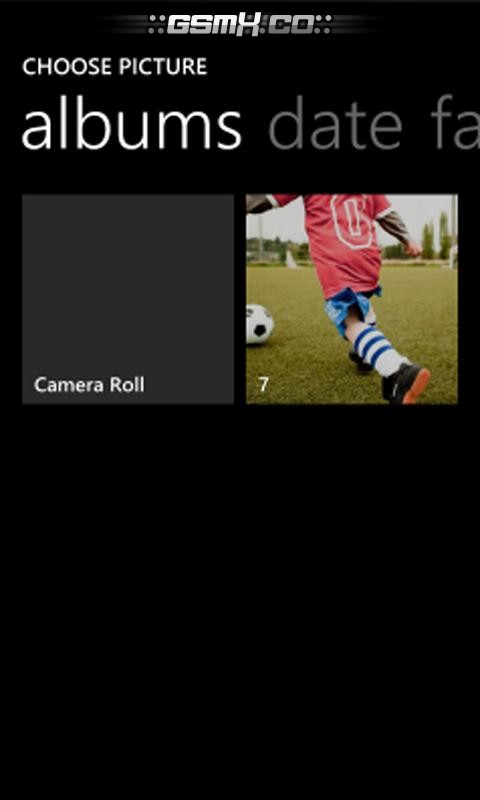Click the empty black area below the albums

(240, 602)
